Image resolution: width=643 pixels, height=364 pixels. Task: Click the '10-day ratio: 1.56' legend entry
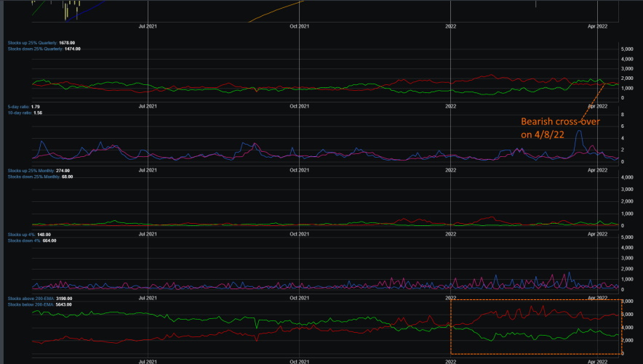25,113
